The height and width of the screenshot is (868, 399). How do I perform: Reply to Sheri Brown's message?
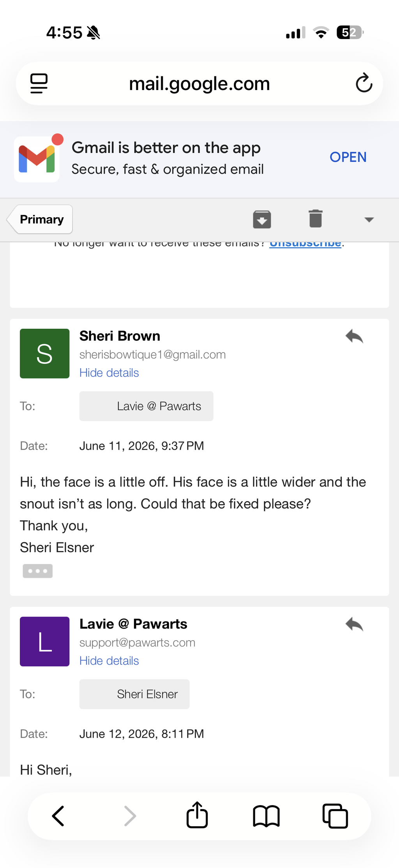354,336
